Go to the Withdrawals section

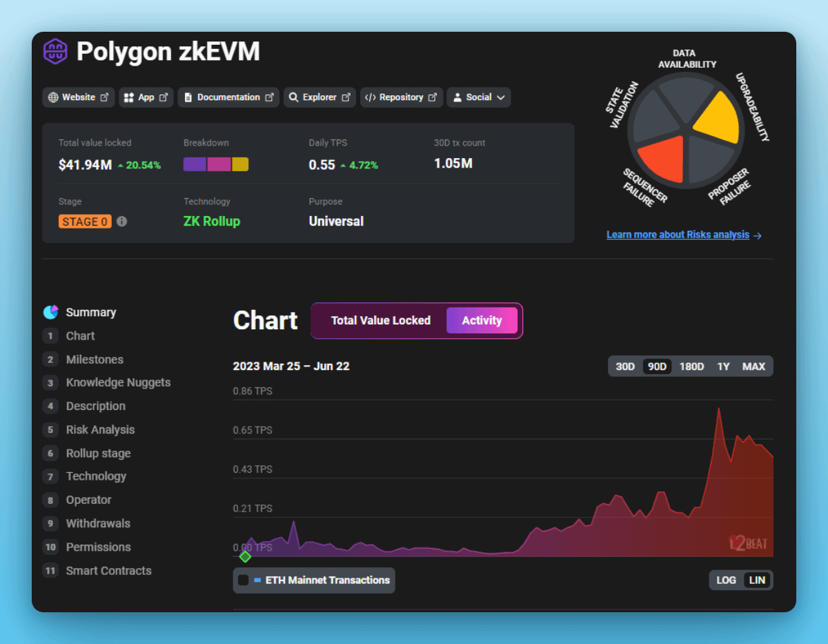coord(98,523)
